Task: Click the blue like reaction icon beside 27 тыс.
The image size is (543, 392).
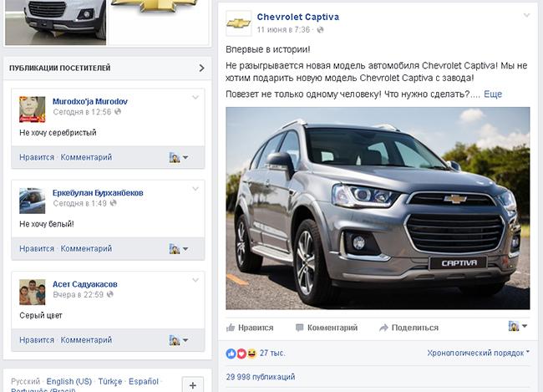Action: click(x=231, y=354)
